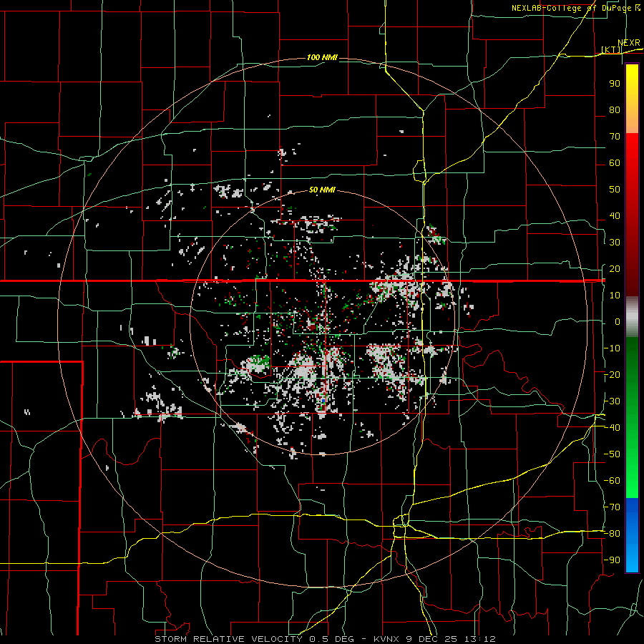Click the 30 value on velocity scale
644x644 pixels.
click(615, 243)
